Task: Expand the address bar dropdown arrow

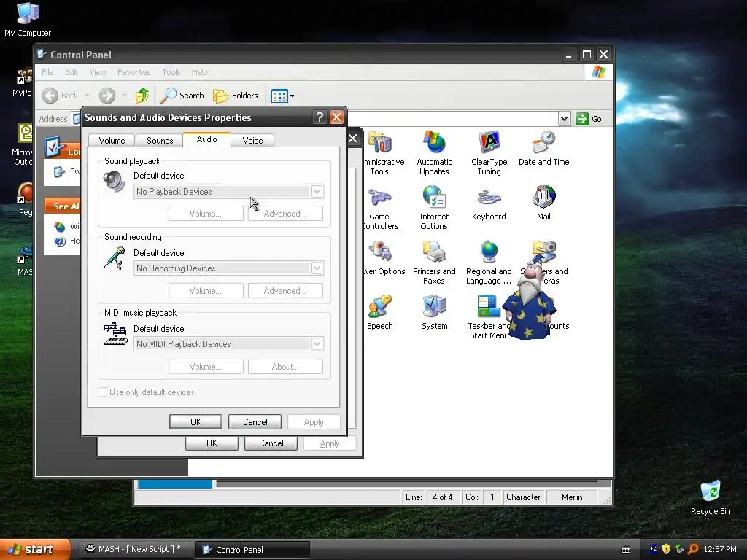Action: [564, 119]
